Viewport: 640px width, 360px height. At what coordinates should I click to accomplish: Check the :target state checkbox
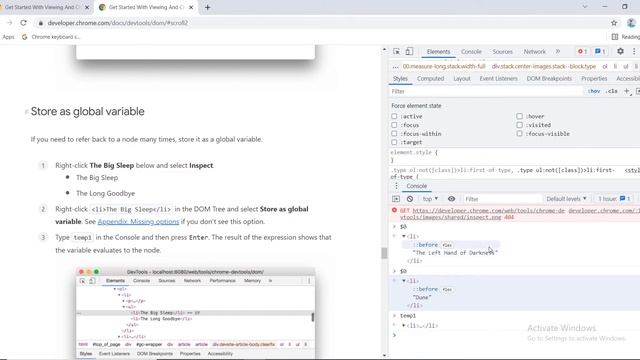pyautogui.click(x=394, y=142)
